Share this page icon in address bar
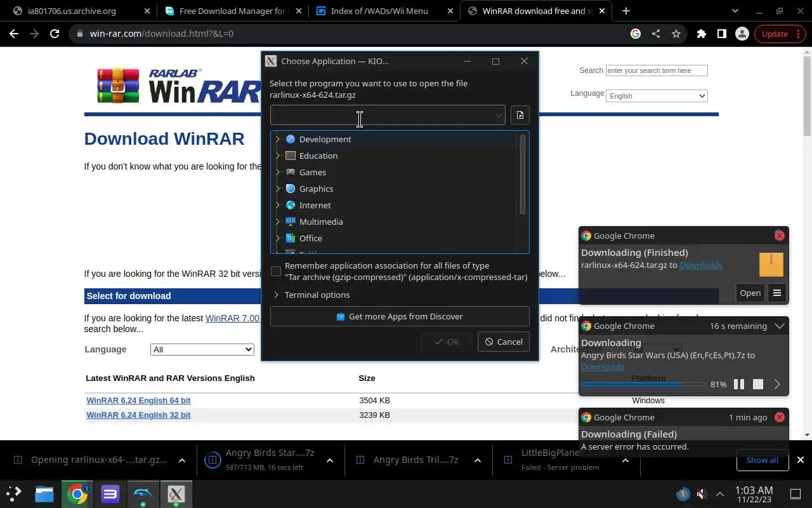The height and width of the screenshot is (508, 812). (x=656, y=34)
